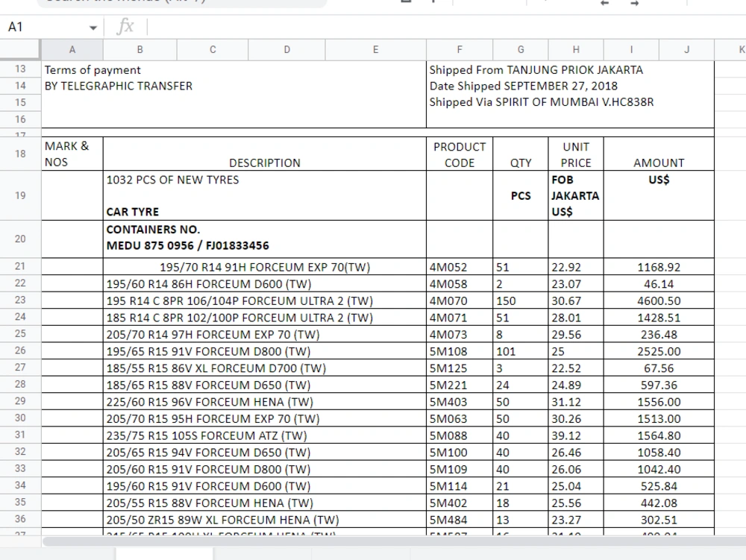Click product code 4M058
The image size is (746, 560).
tap(460, 284)
